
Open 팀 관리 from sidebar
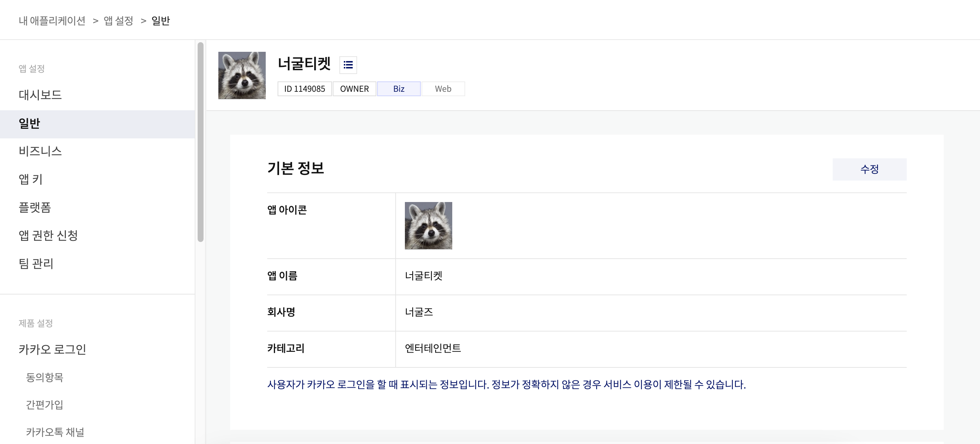pos(36,264)
